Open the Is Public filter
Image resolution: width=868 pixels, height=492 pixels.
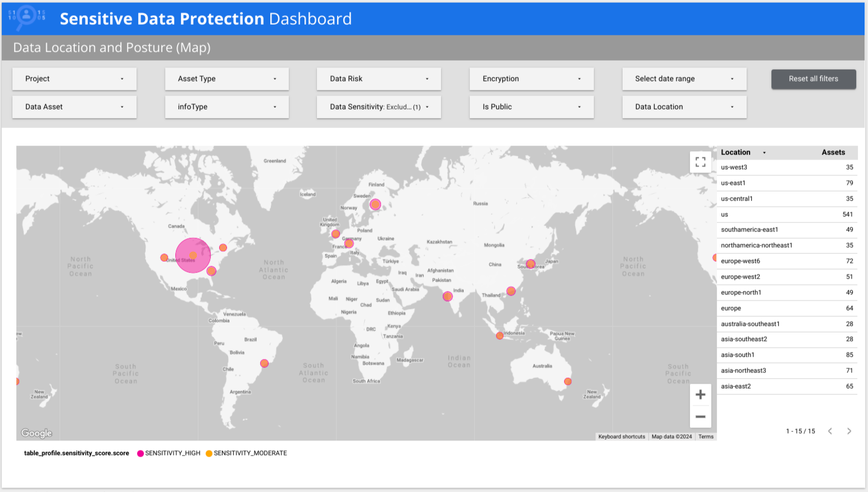click(531, 107)
